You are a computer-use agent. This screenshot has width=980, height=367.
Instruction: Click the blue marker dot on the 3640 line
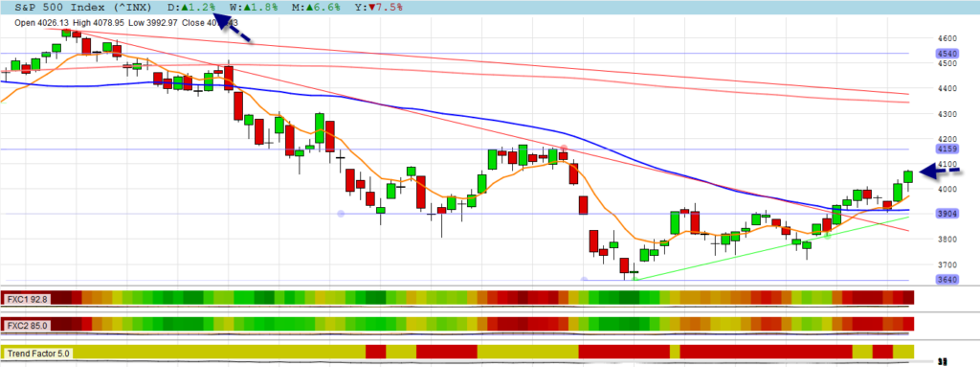click(584, 280)
